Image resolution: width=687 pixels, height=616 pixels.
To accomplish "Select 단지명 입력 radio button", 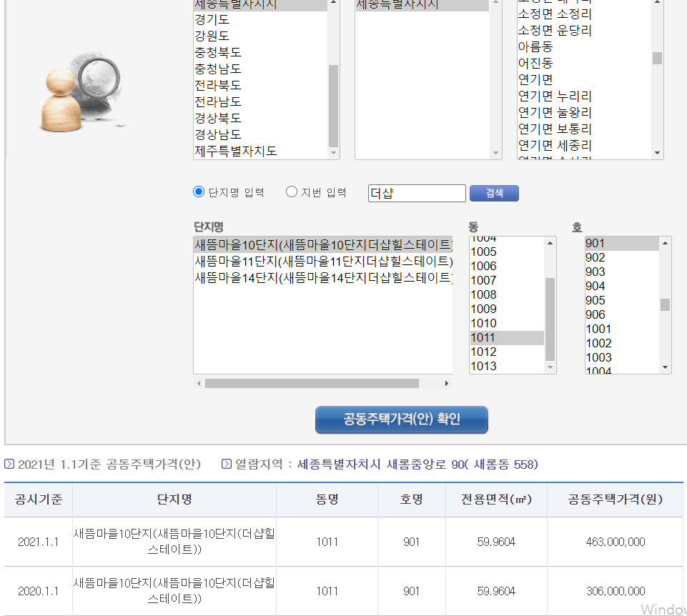I will (x=199, y=192).
